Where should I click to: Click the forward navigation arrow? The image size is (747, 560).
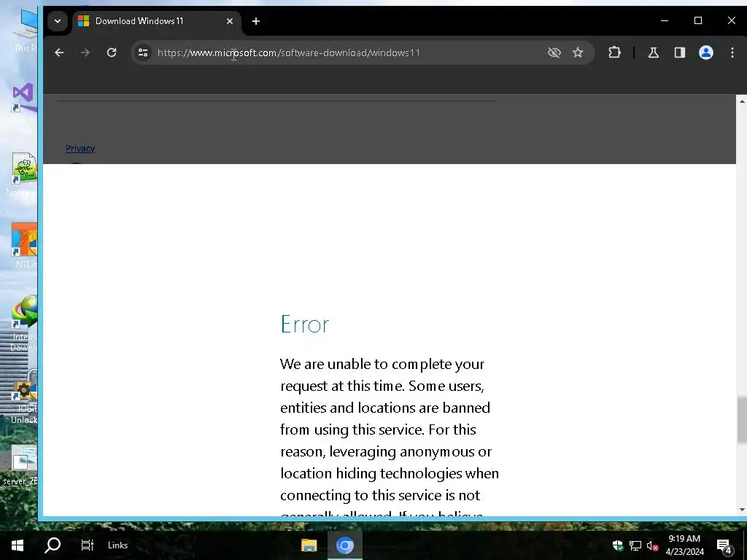tap(85, 52)
